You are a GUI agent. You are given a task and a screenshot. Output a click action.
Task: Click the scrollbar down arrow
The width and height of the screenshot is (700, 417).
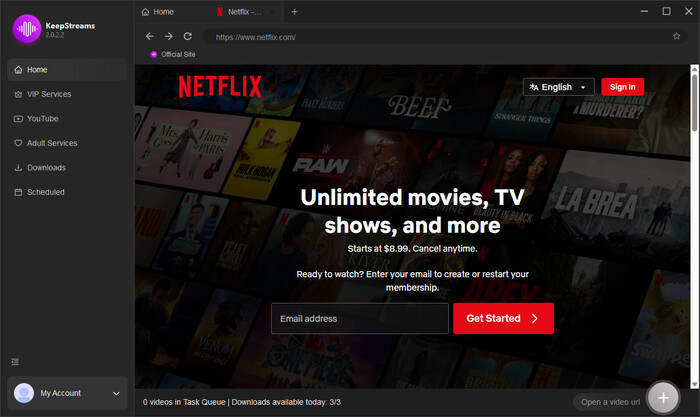tap(694, 384)
